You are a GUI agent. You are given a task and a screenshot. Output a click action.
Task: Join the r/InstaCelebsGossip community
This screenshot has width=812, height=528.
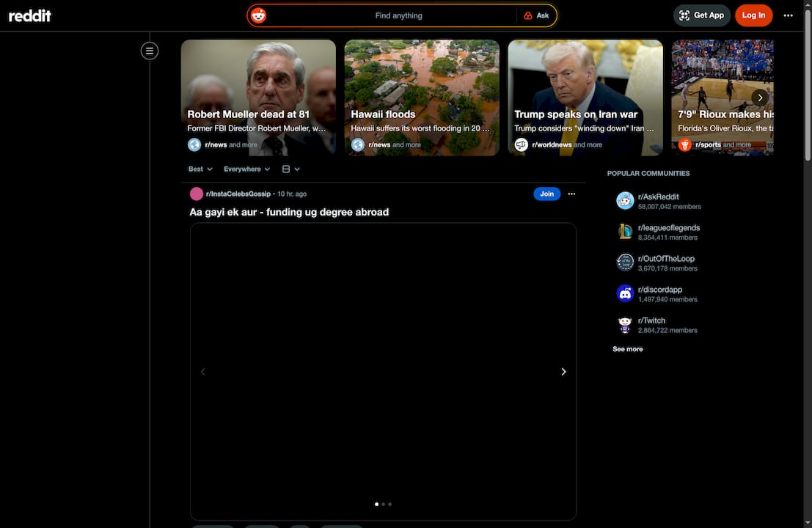coord(546,194)
